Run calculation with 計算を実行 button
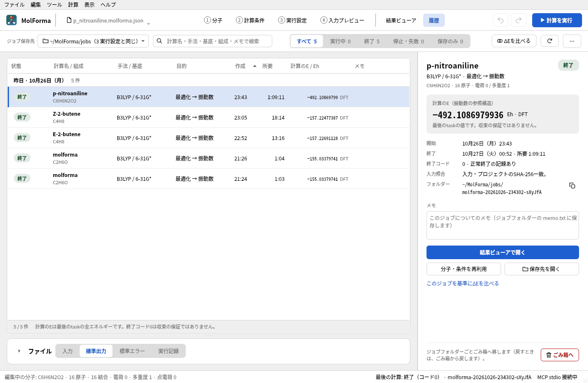This screenshot has width=588, height=383. tap(557, 20)
